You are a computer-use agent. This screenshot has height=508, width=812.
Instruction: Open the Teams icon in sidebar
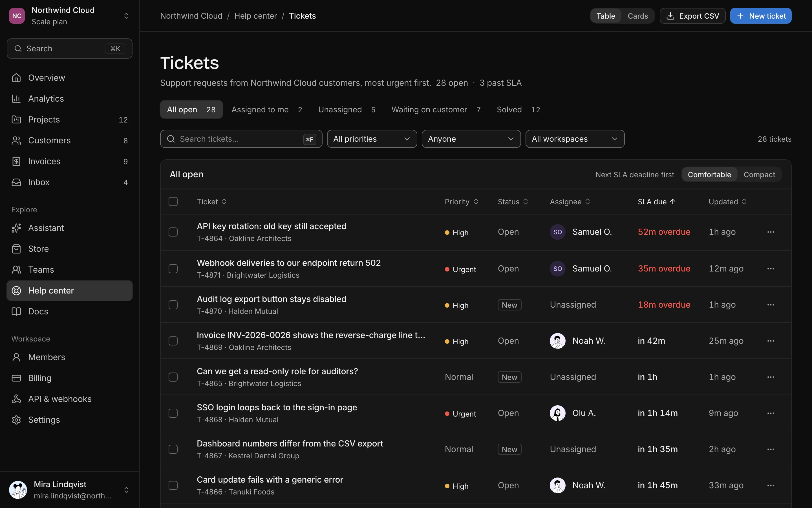[x=16, y=270]
